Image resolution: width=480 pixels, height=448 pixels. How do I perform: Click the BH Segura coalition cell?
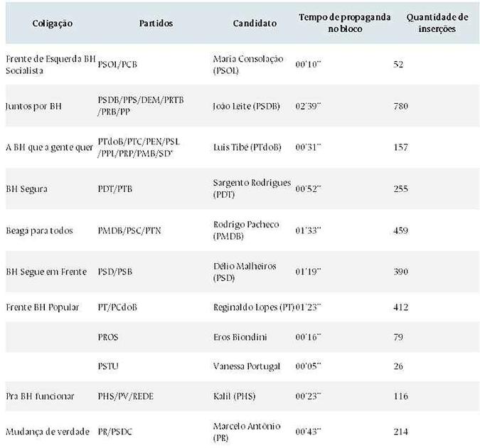point(26,189)
